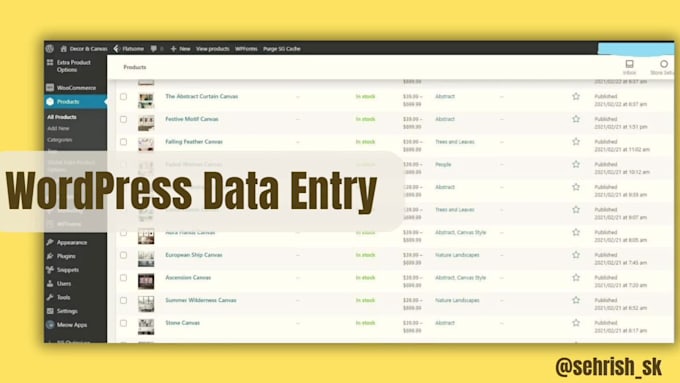This screenshot has width=680, height=383.
Task: Open the Decor & Canvas site home icon
Action: [x=64, y=49]
